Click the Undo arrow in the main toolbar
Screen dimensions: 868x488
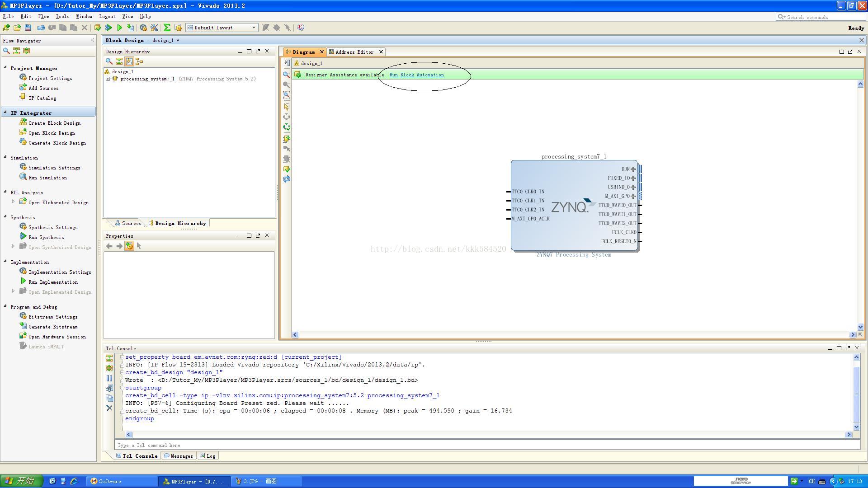[41, 28]
